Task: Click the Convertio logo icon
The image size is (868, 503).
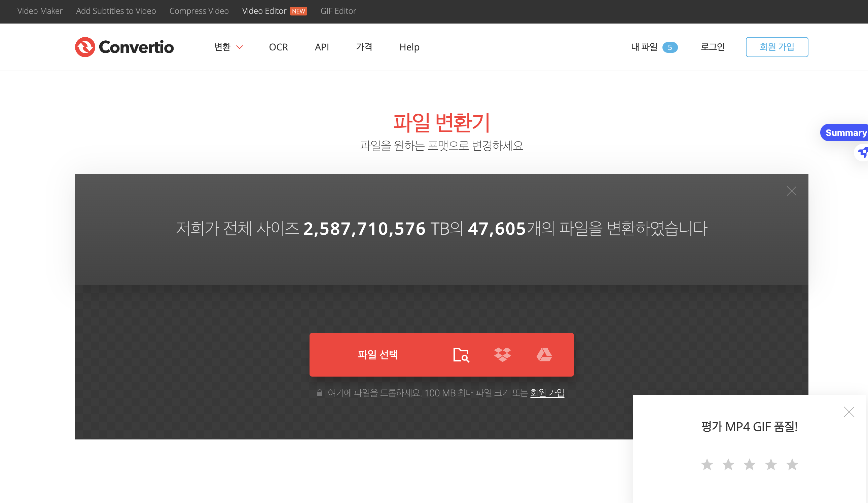Action: point(85,47)
